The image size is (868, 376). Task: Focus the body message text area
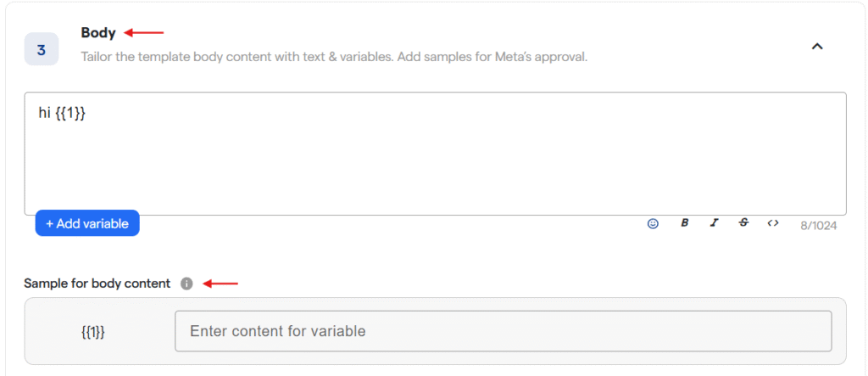[435, 161]
